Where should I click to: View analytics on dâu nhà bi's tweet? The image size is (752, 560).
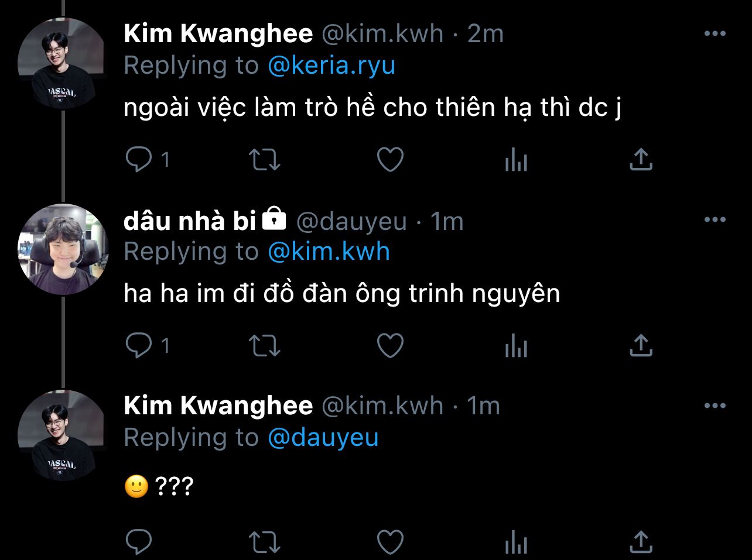click(516, 345)
